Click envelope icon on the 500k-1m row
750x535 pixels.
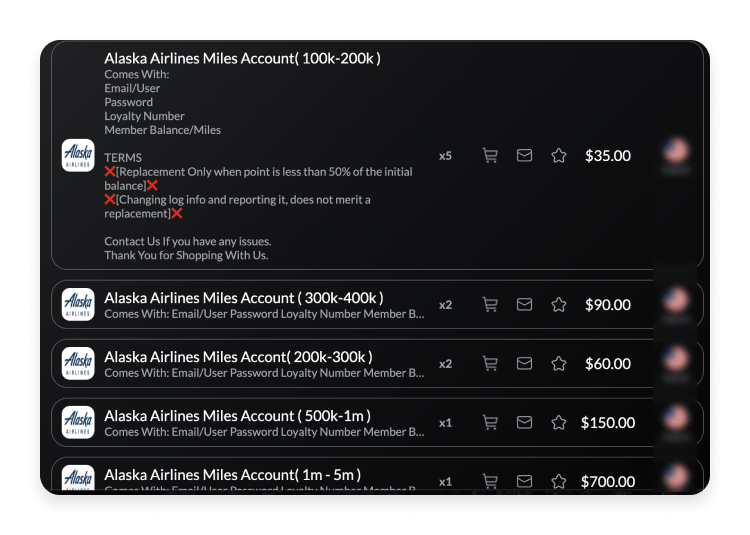[524, 422]
